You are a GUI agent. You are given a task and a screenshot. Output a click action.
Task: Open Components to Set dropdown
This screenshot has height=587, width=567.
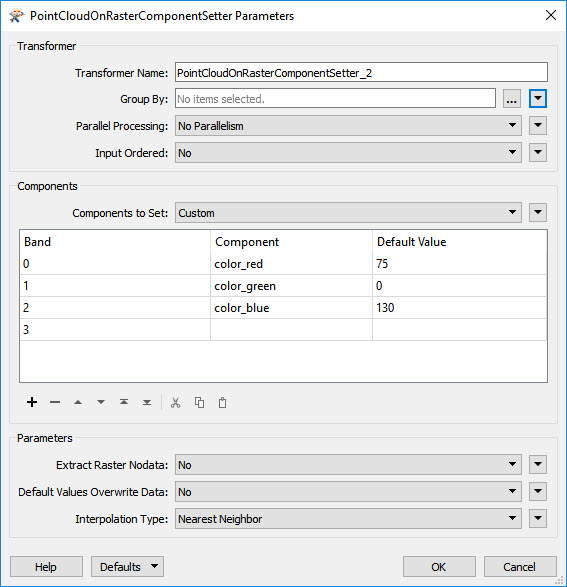(x=348, y=213)
